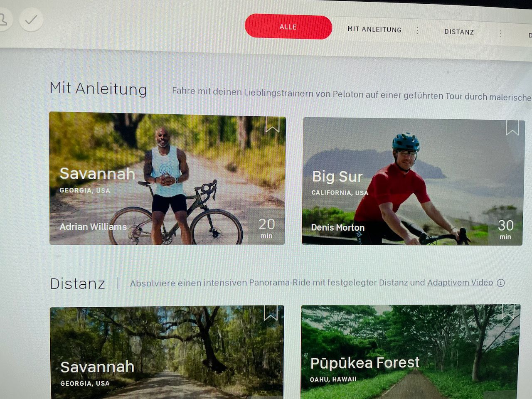Click the profile icon at top left
532x399 pixels.
point(3,20)
